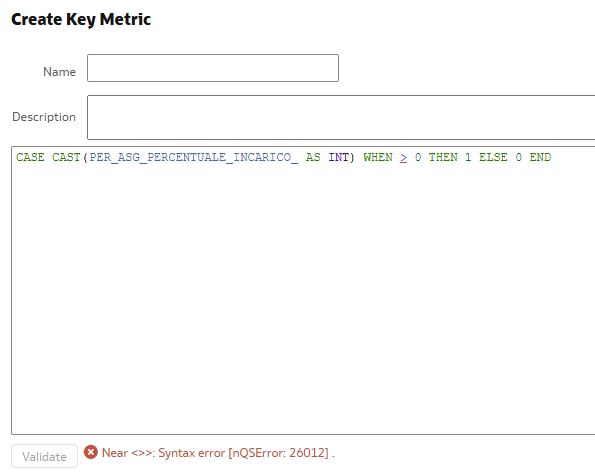The image size is (595, 474).
Task: Place cursor on the ELSE keyword
Action: (x=493, y=157)
